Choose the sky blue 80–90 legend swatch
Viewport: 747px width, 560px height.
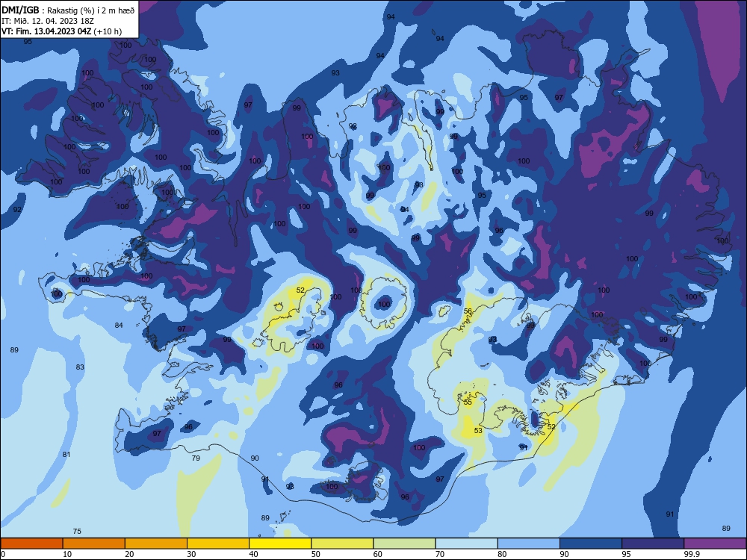(529, 544)
